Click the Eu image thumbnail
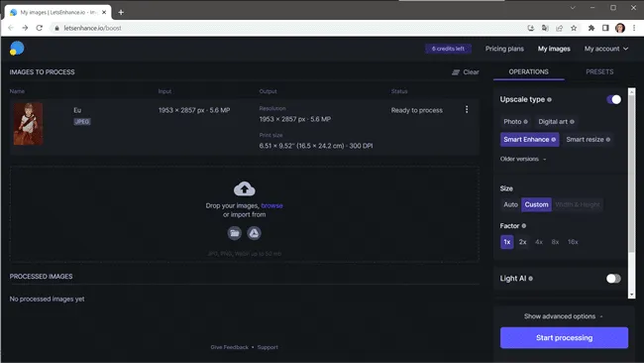 (x=29, y=124)
